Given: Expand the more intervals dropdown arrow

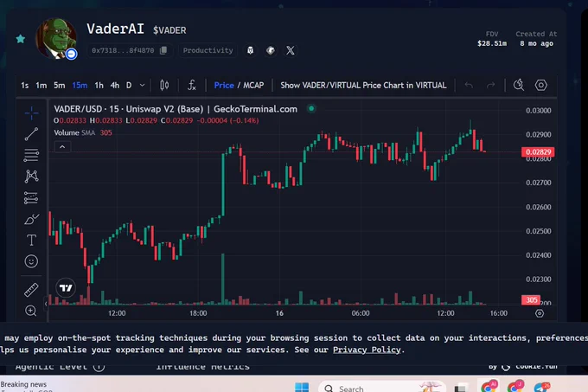Looking at the screenshot, I should tap(142, 86).
